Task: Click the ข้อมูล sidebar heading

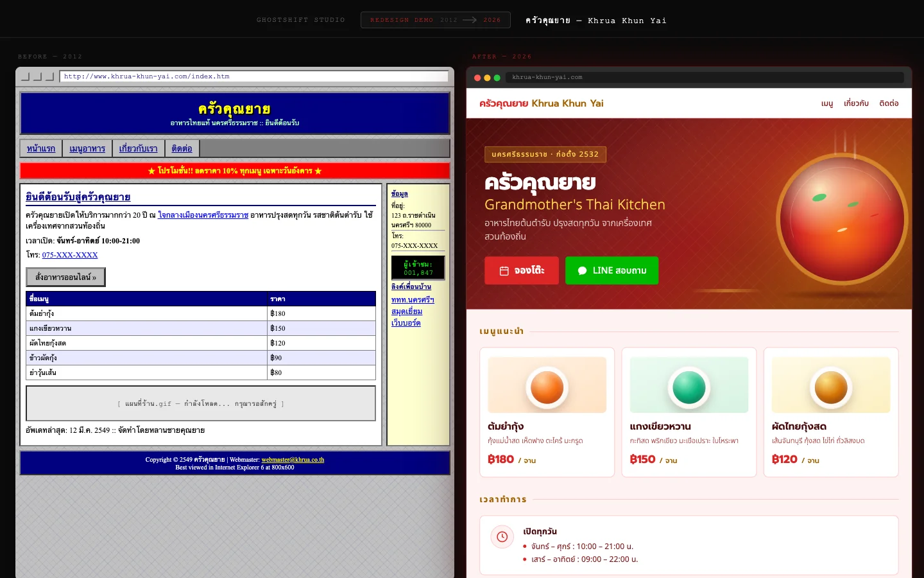Action: (400, 193)
